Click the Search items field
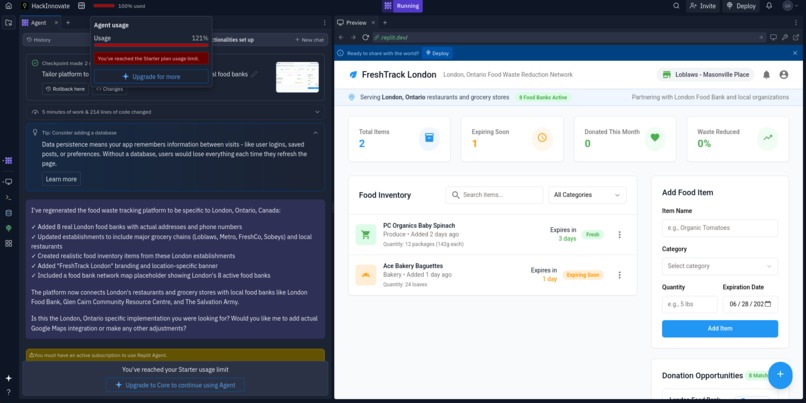This screenshot has height=403, width=806. click(x=494, y=195)
